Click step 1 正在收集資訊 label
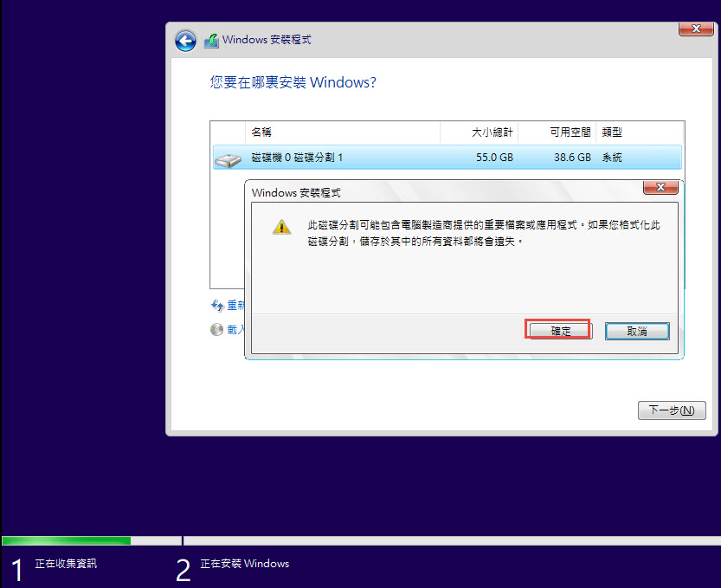 pyautogui.click(x=66, y=564)
